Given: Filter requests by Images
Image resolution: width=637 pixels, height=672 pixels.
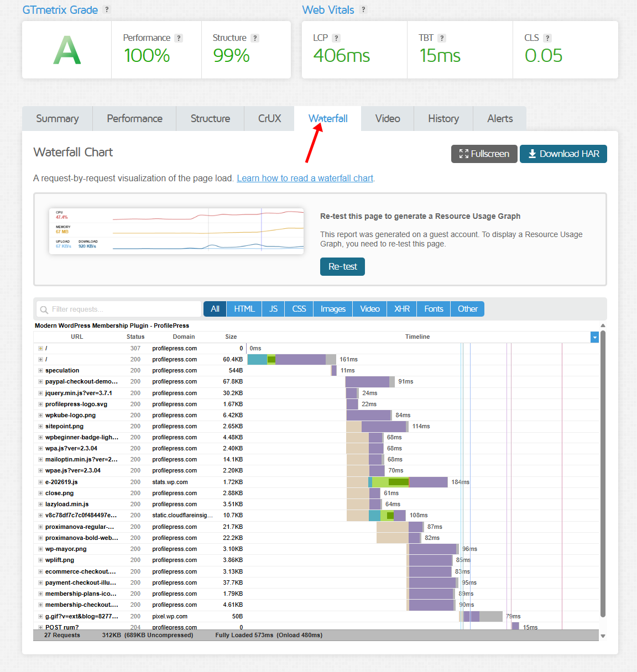Looking at the screenshot, I should point(333,309).
